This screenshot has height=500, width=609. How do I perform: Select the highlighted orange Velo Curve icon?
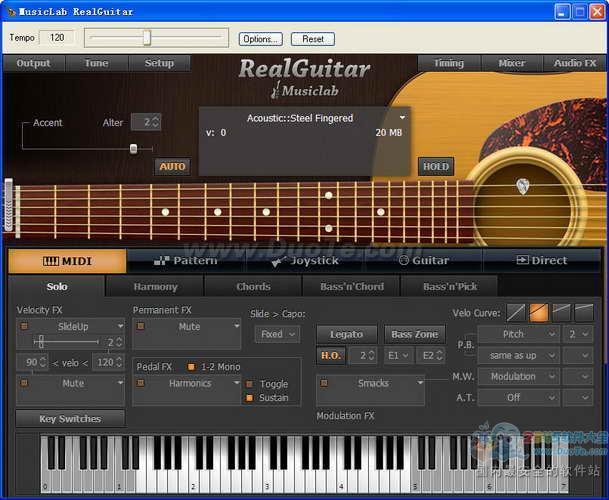point(539,313)
